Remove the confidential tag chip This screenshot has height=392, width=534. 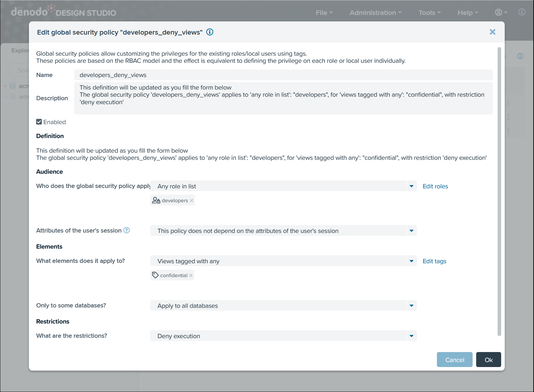point(191,275)
